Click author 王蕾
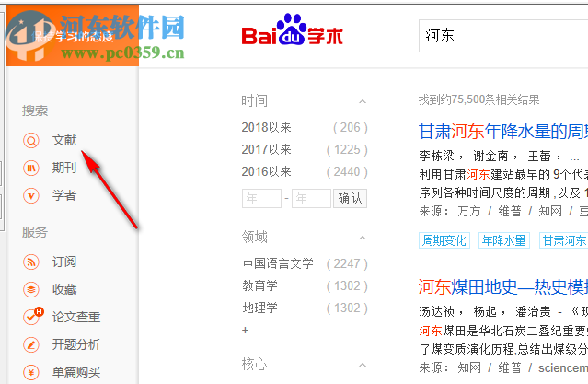Image resolution: width=588 pixels, height=384 pixels. click(539, 156)
